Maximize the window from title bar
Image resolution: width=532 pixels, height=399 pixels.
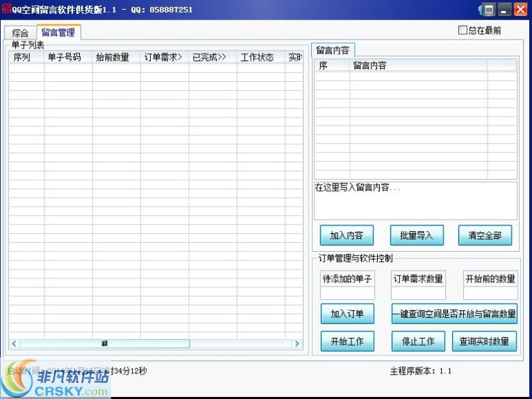(489, 9)
